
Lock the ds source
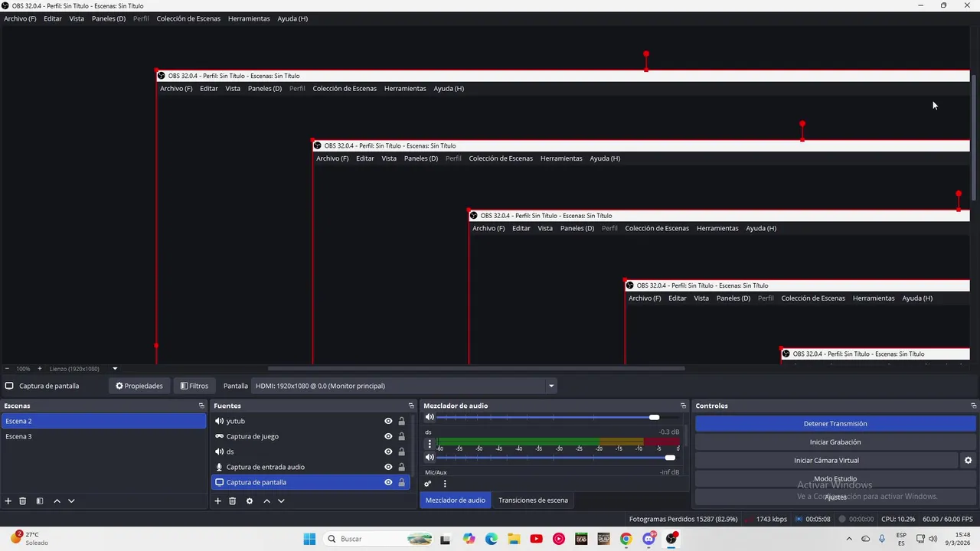click(x=401, y=452)
